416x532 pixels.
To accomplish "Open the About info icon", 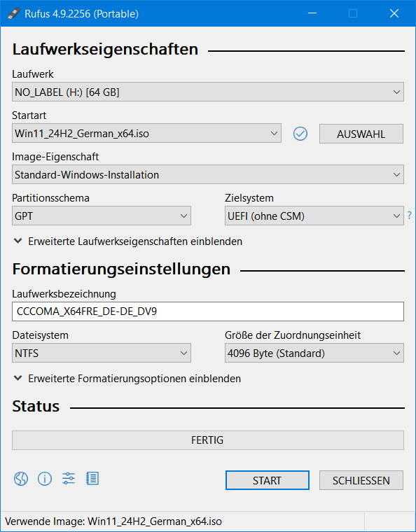I will click(45, 479).
